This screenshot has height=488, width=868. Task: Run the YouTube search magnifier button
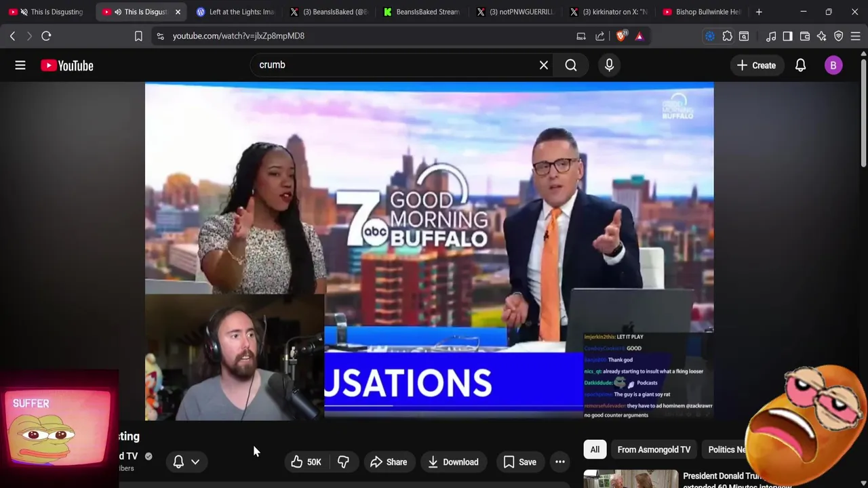[571, 65]
